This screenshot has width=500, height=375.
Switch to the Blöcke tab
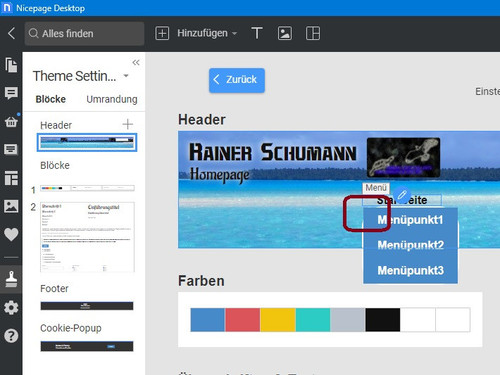coord(51,99)
